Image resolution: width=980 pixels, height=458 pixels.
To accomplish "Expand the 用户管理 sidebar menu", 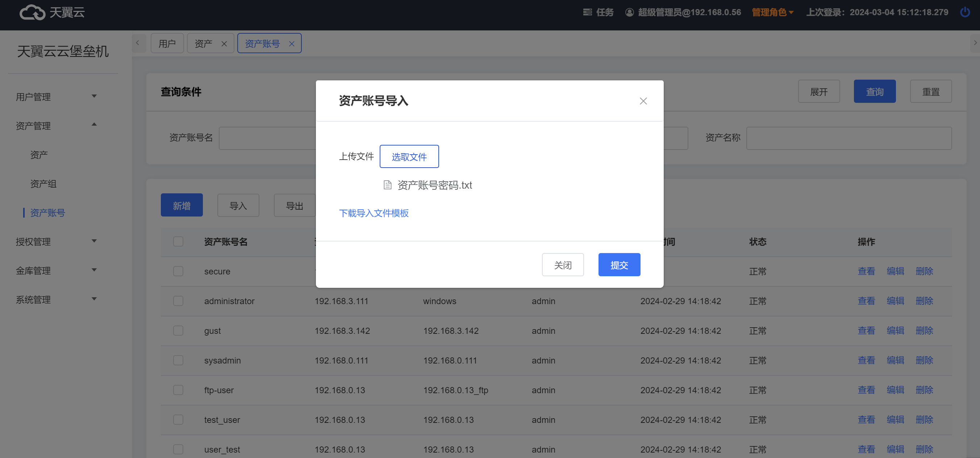I will [x=56, y=97].
